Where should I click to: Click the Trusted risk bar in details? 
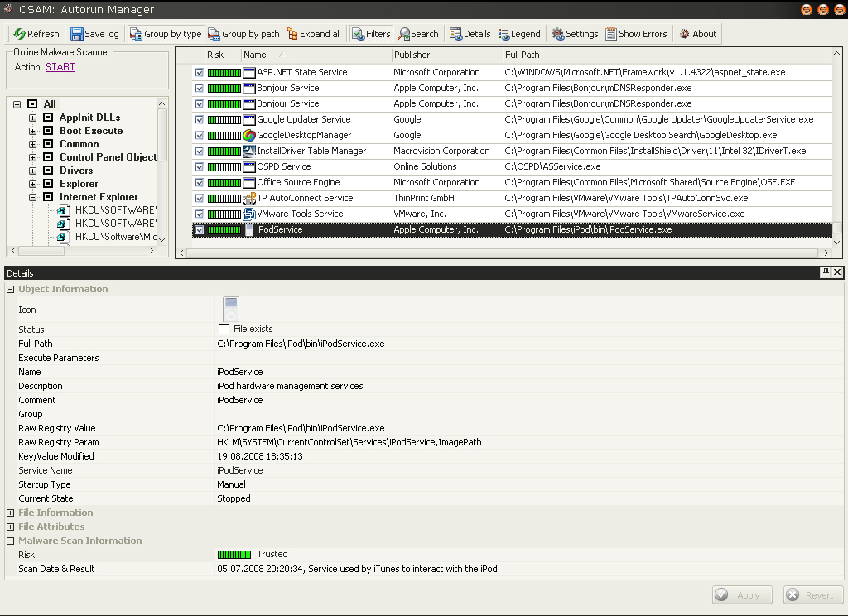click(x=234, y=555)
